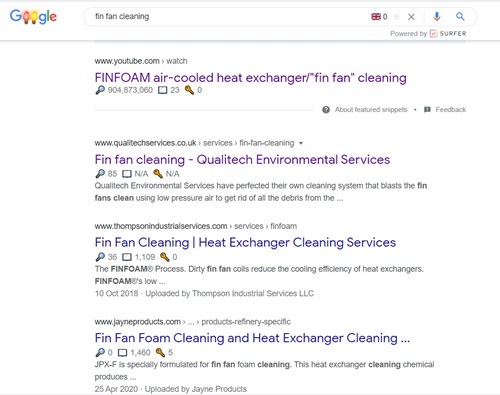Click the key keywords icon under the jayneproducts result
Viewport: 500px width, 395px height.
coord(160,352)
